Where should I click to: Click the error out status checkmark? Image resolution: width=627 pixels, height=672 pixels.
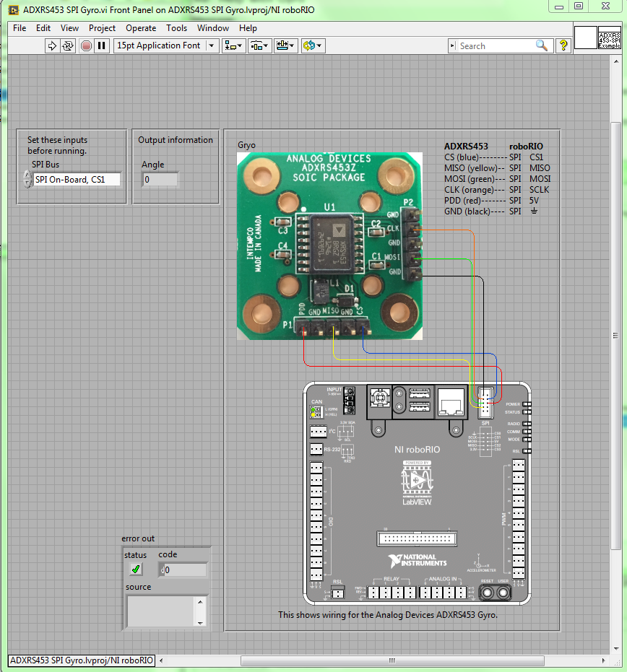pos(134,569)
